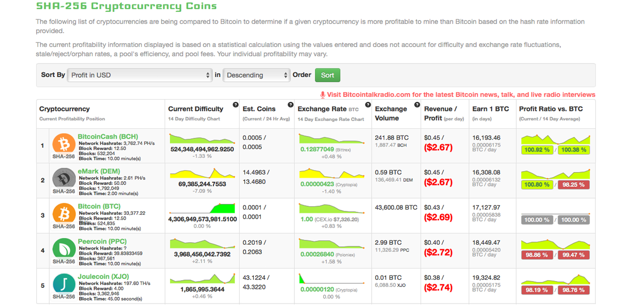Click eMark exchange rate sparkline chart
This screenshot has height=306, width=644.
[x=332, y=173]
